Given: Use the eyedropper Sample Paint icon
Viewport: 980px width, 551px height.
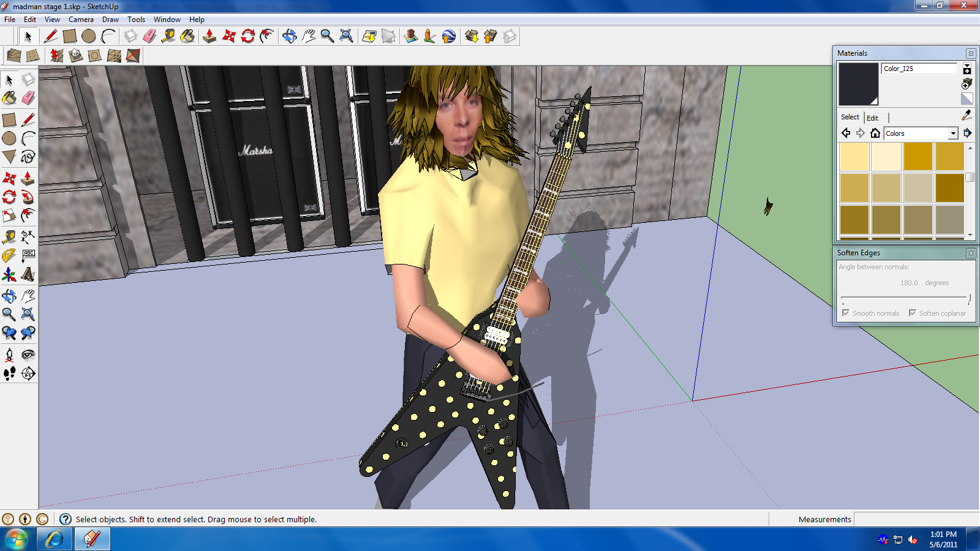Looking at the screenshot, I should (967, 115).
